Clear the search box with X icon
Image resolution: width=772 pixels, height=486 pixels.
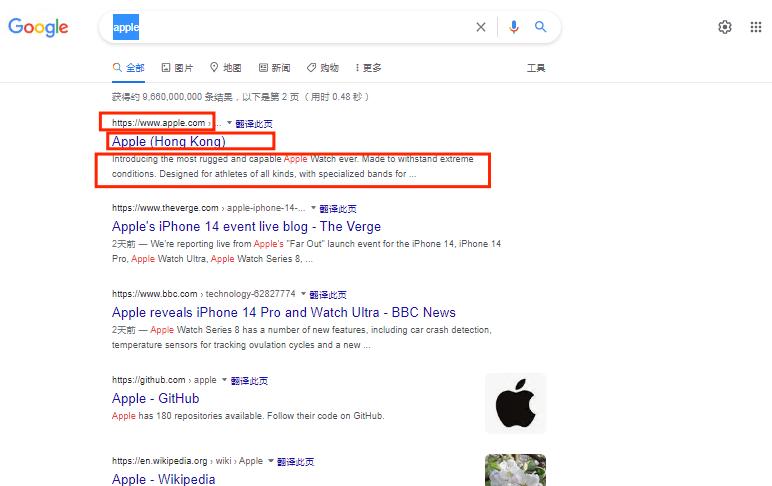[481, 27]
